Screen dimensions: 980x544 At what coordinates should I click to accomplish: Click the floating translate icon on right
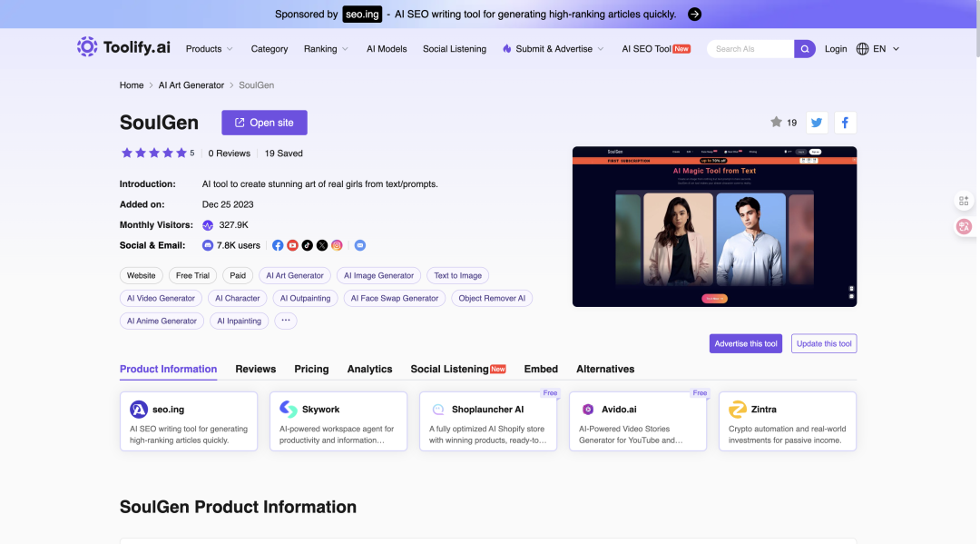(964, 226)
